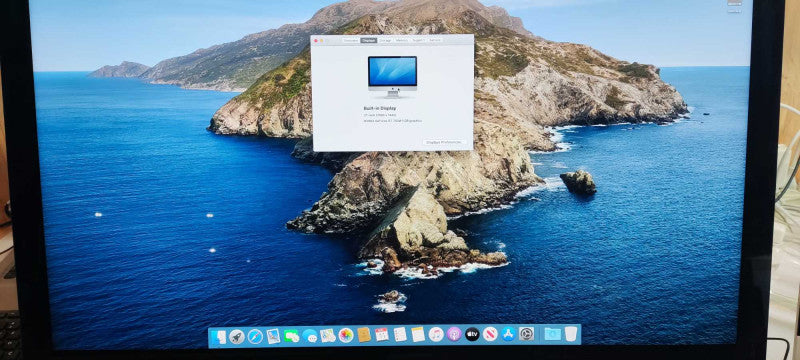Open the Trash in Dock
The height and width of the screenshot is (360, 800).
point(570,333)
